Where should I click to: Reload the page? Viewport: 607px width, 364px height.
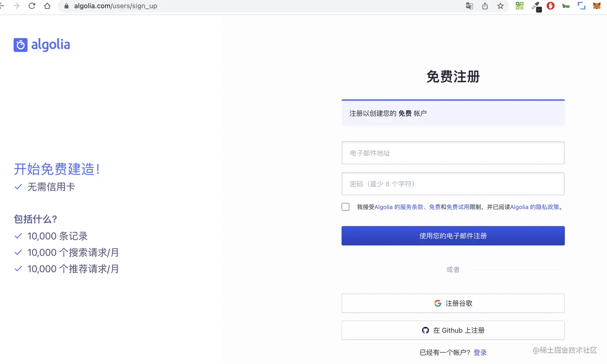[x=32, y=6]
